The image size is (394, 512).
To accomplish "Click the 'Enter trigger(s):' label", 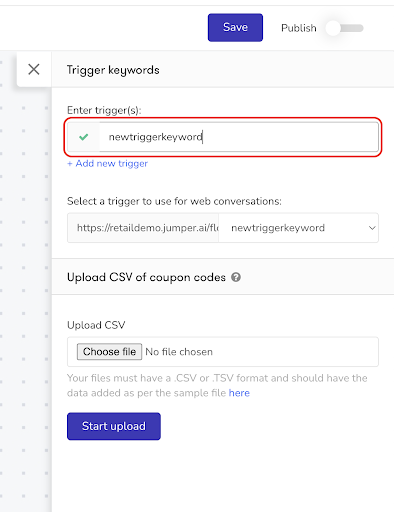I will pos(104,110).
